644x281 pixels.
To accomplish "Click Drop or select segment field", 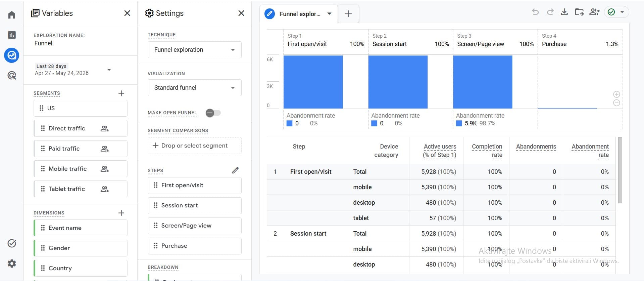I will [195, 146].
